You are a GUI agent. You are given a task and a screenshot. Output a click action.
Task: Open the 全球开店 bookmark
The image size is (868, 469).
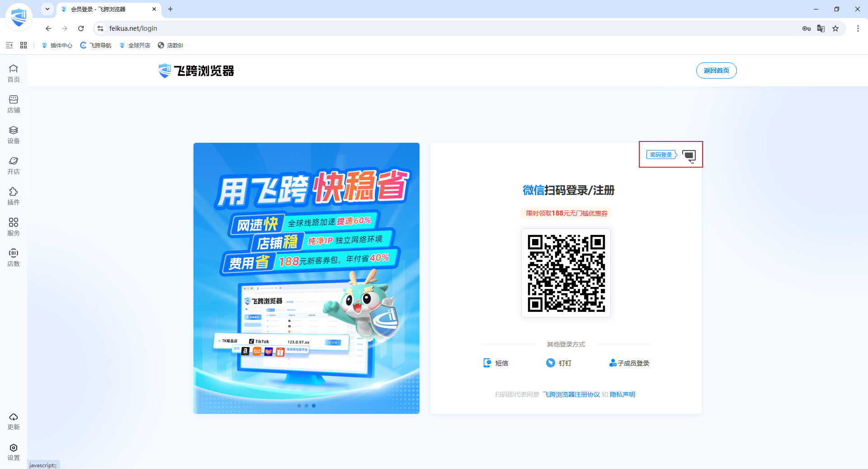(x=135, y=45)
